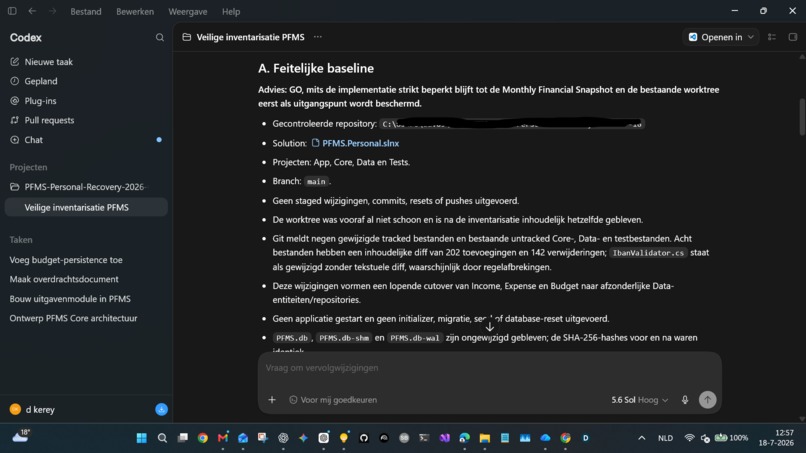
Task: Click folder icon beside thread title
Action: [187, 37]
